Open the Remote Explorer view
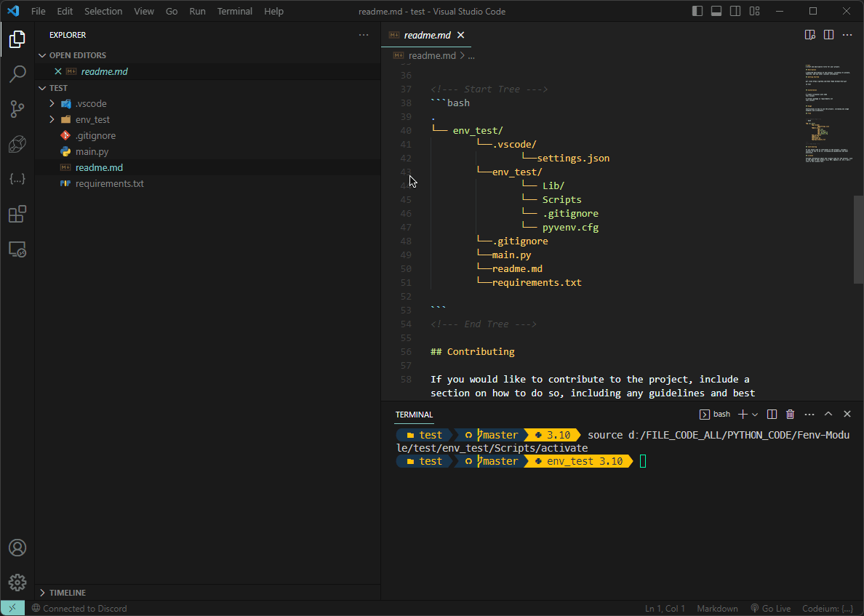864x616 pixels. pos(17,249)
